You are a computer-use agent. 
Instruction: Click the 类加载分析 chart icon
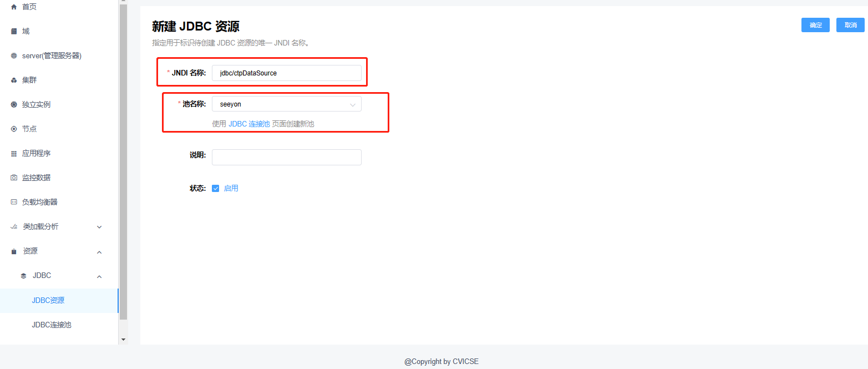click(x=14, y=226)
